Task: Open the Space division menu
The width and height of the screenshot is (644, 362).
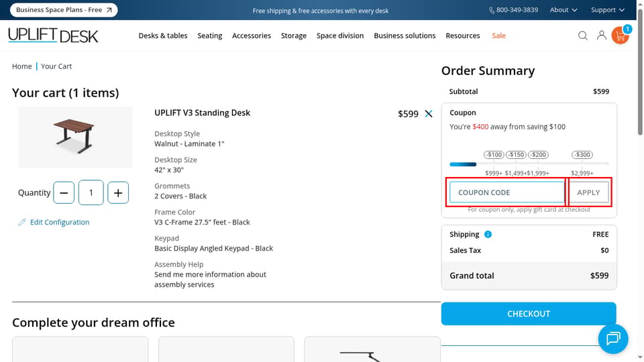Action: (x=340, y=36)
